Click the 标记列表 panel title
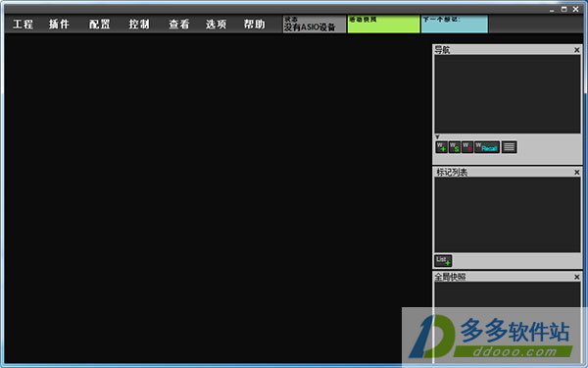 tap(452, 173)
